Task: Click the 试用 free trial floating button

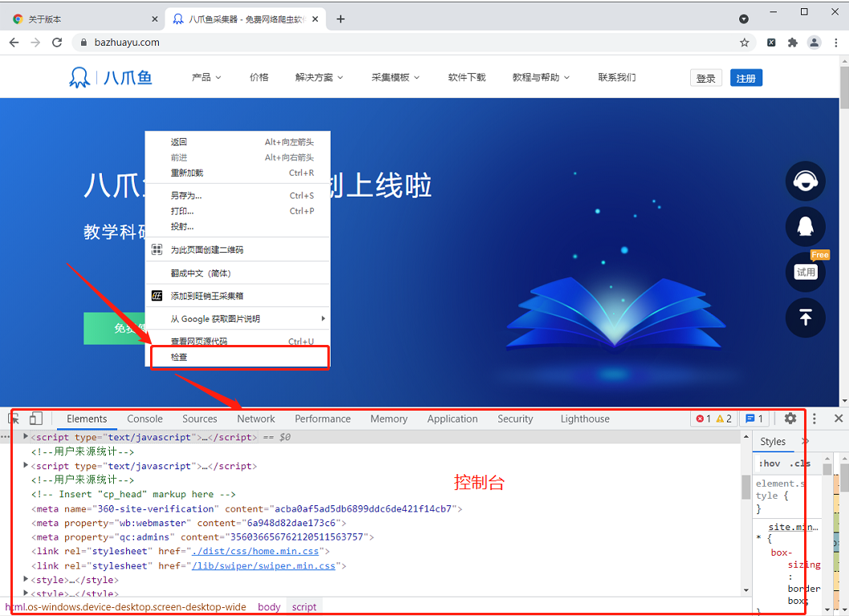Action: tap(805, 272)
